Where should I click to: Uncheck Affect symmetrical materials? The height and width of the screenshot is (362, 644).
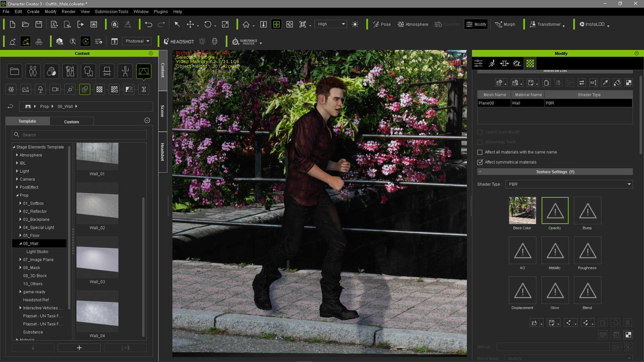coord(480,162)
